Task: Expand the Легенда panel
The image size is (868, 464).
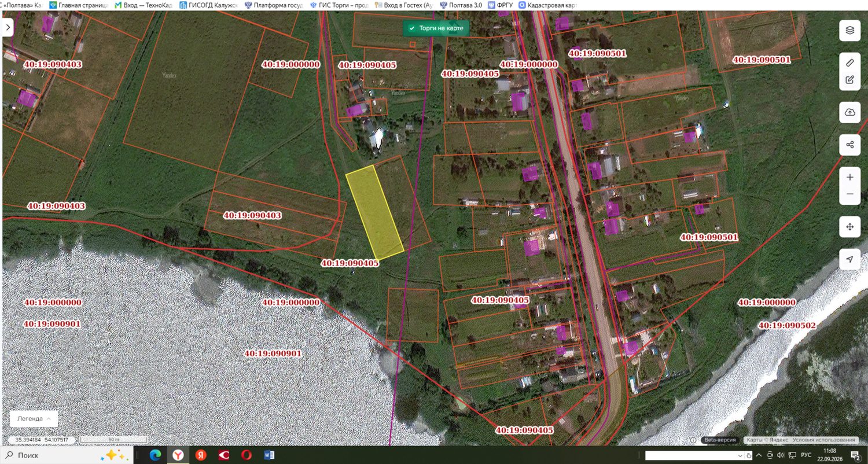Action: 34,418
